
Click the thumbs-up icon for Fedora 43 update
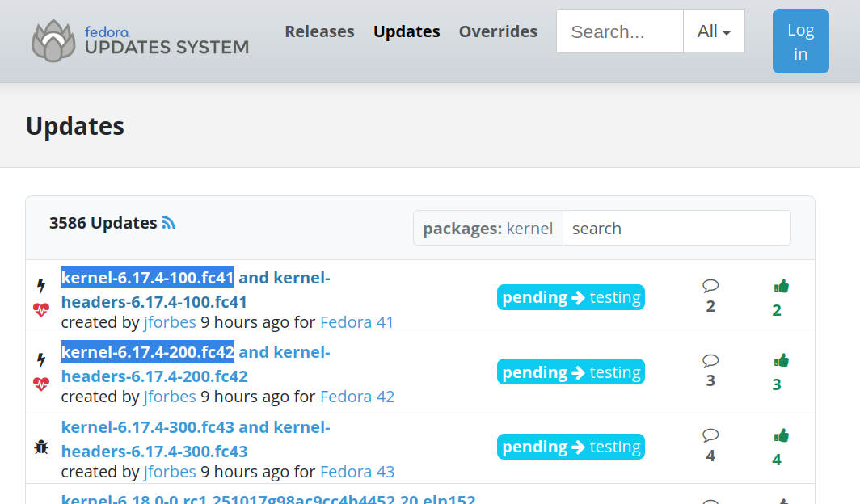pyautogui.click(x=781, y=436)
